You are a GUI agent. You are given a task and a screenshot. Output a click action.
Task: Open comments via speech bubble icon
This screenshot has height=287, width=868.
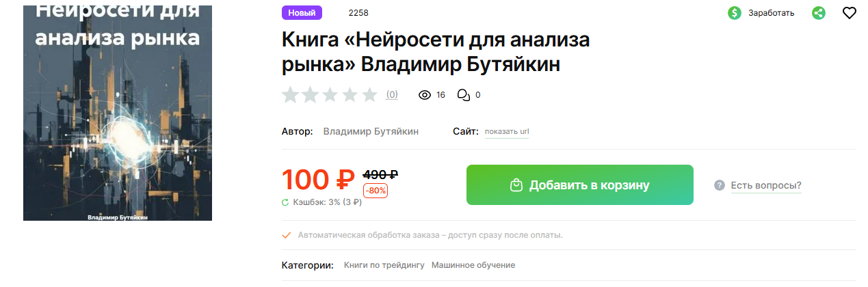tap(463, 95)
